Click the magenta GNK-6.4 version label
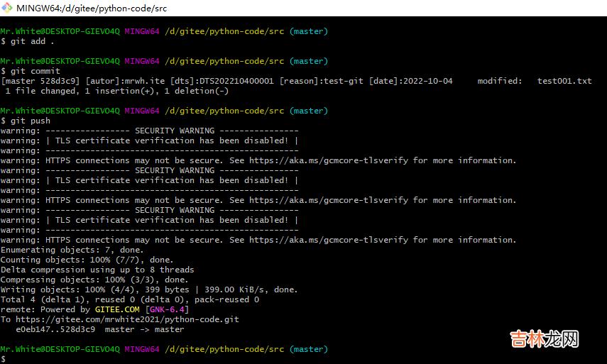The width and height of the screenshot is (607, 364). [x=167, y=309]
